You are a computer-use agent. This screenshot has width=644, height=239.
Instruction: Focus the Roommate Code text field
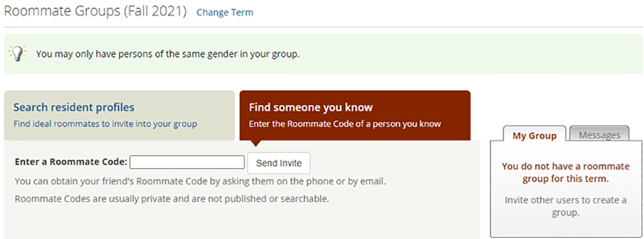click(187, 162)
